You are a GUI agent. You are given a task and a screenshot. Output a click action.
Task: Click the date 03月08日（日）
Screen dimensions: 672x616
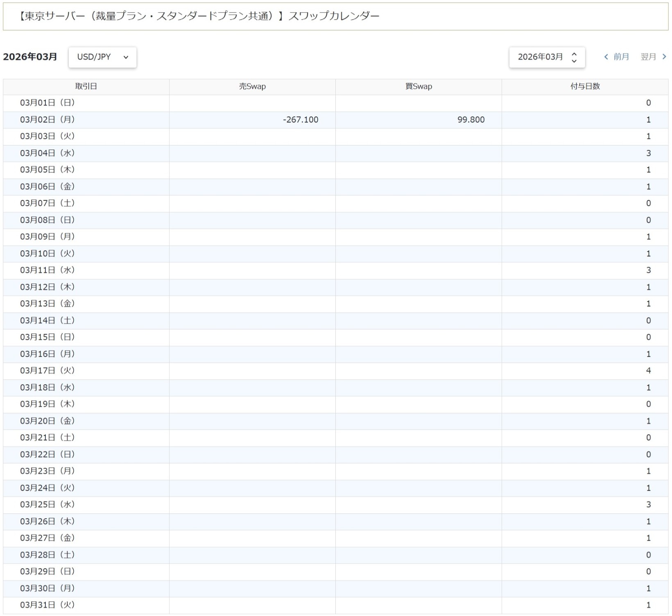tap(48, 220)
